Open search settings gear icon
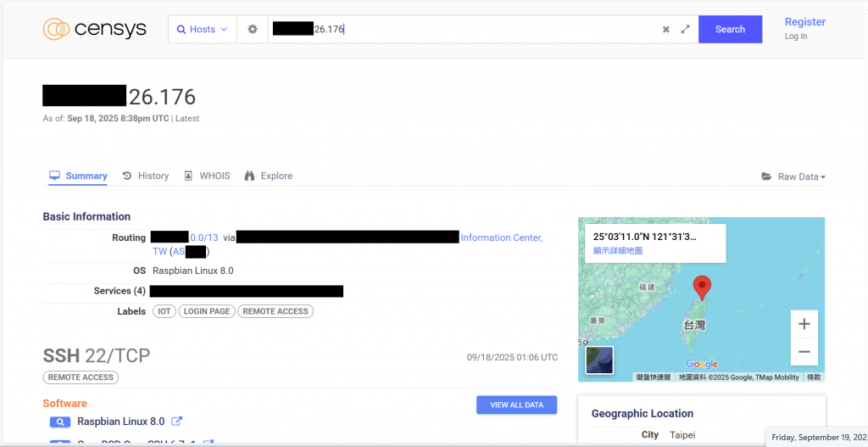868x447 pixels. click(253, 30)
